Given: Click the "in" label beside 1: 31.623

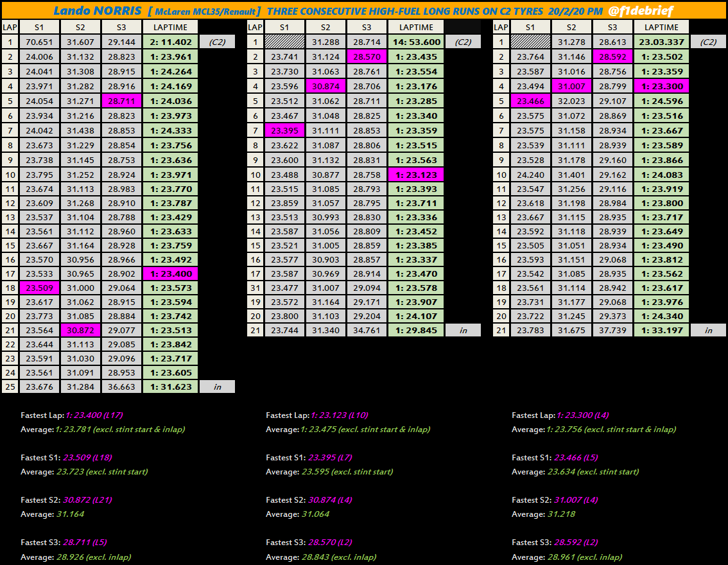Looking at the screenshot, I should coord(217,387).
